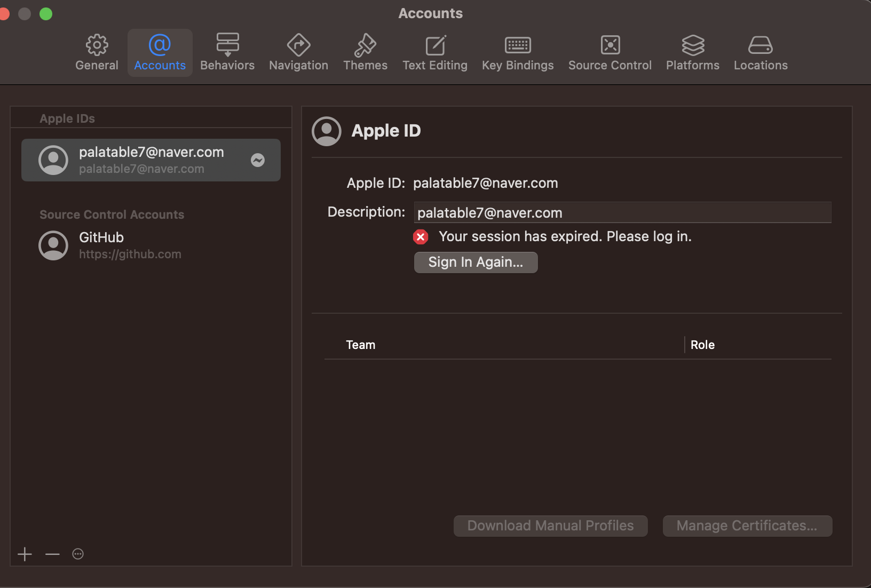The height and width of the screenshot is (588, 871).
Task: Open the Source Control icon
Action: pyautogui.click(x=610, y=45)
